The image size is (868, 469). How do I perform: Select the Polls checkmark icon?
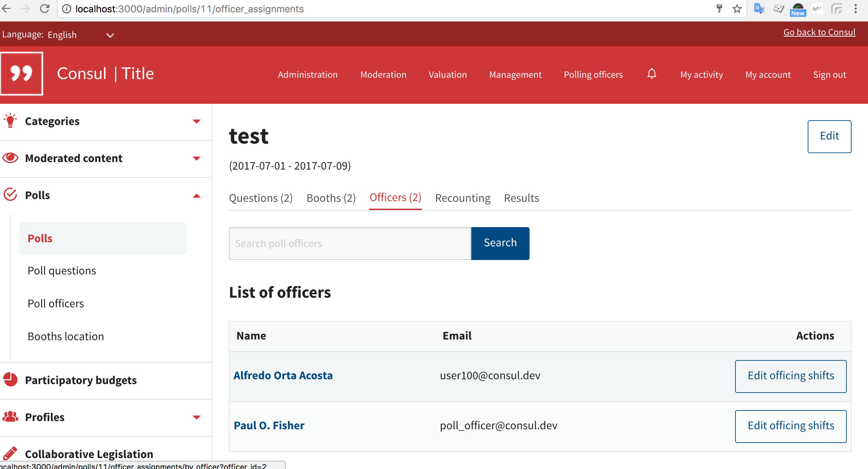coord(10,194)
